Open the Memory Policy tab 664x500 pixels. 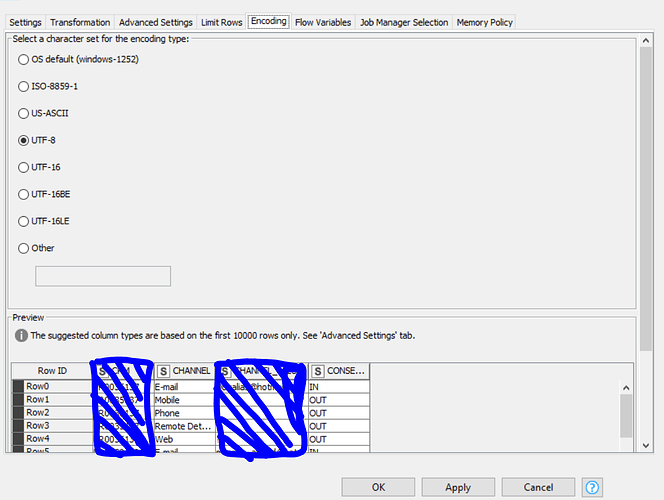coord(484,22)
